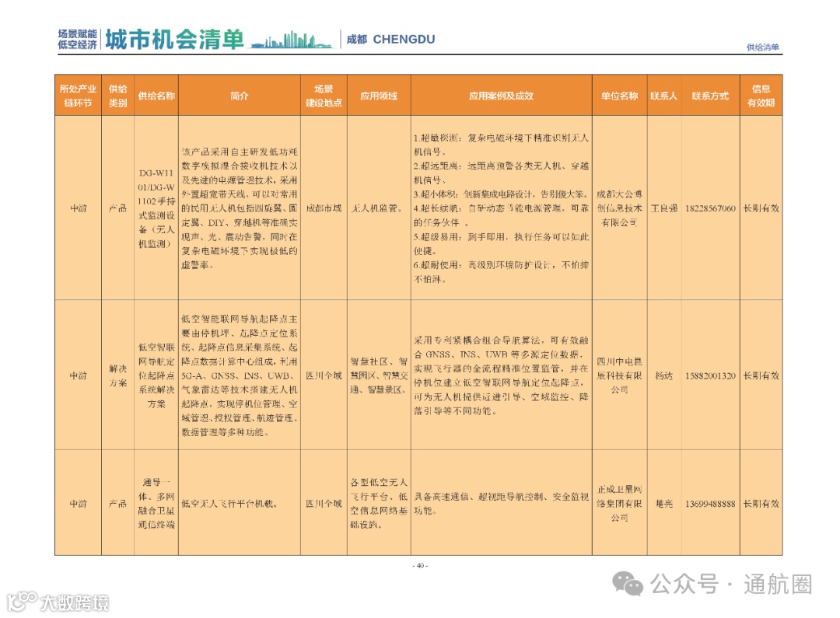Click phone number 15882001320
This screenshot has width=840, height=618.
tap(710, 375)
